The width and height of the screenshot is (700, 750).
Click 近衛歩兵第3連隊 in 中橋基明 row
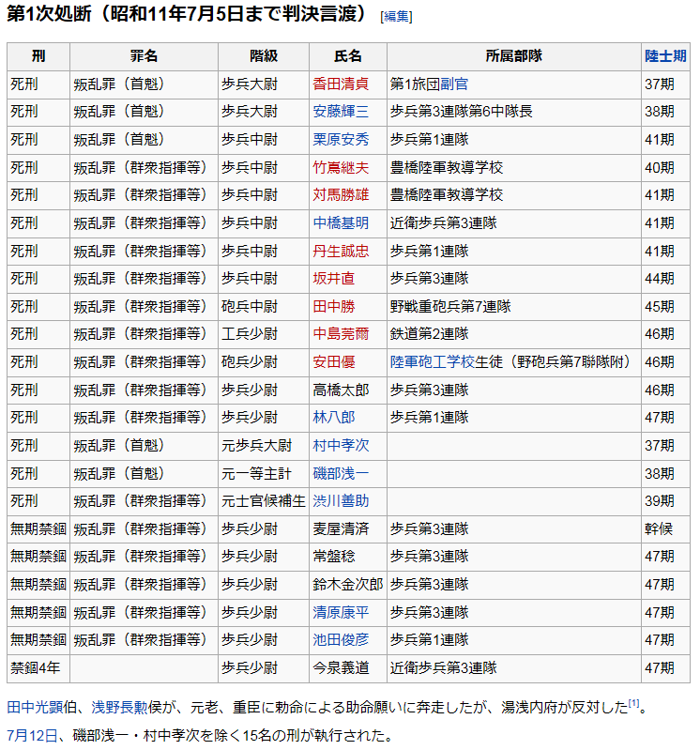click(514, 223)
